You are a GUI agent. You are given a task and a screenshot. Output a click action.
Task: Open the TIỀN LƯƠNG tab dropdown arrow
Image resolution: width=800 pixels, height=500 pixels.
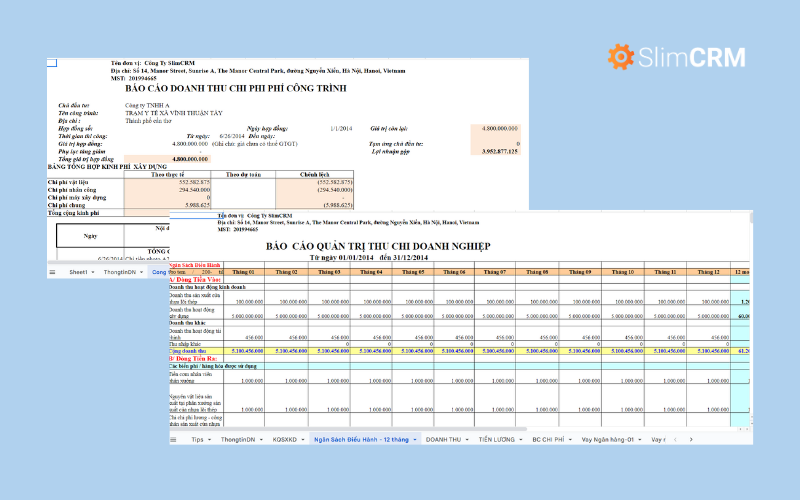coord(520,440)
